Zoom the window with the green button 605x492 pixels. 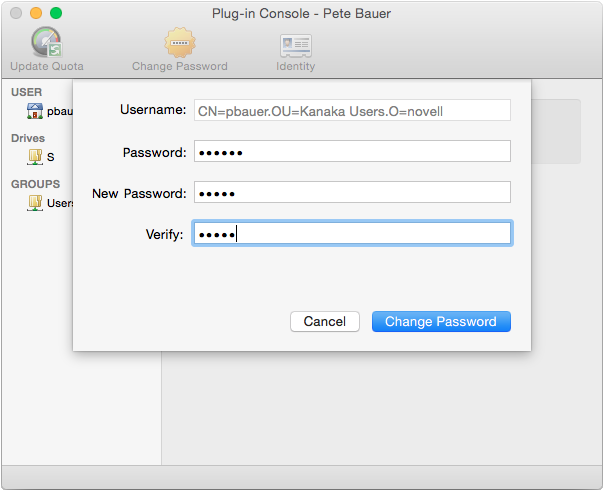click(56, 14)
